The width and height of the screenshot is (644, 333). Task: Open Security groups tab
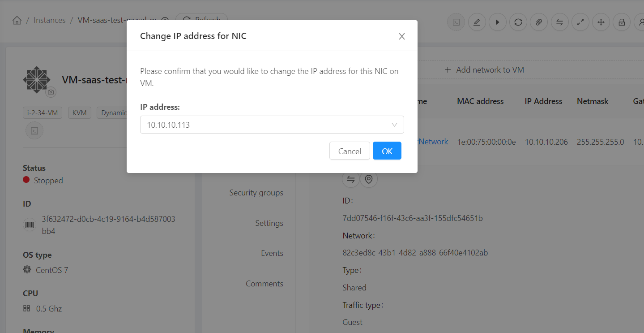click(256, 193)
